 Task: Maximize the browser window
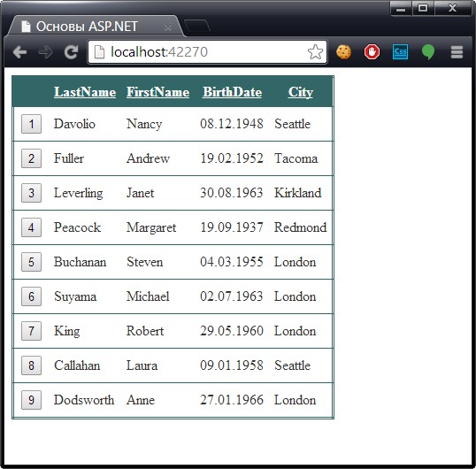pos(423,8)
